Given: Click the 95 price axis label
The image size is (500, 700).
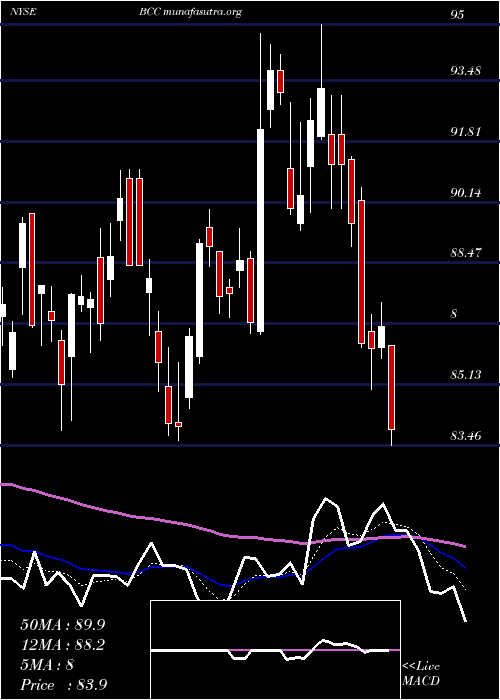Looking at the screenshot, I should [x=457, y=15].
